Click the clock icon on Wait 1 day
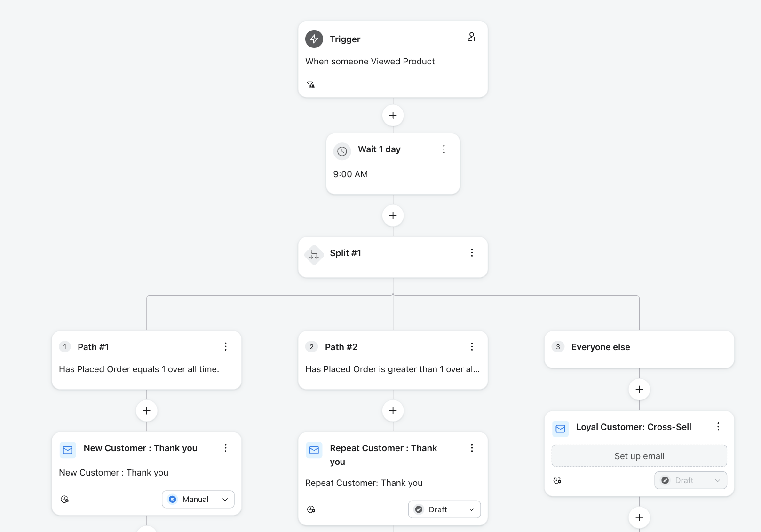761x532 pixels. 342,151
